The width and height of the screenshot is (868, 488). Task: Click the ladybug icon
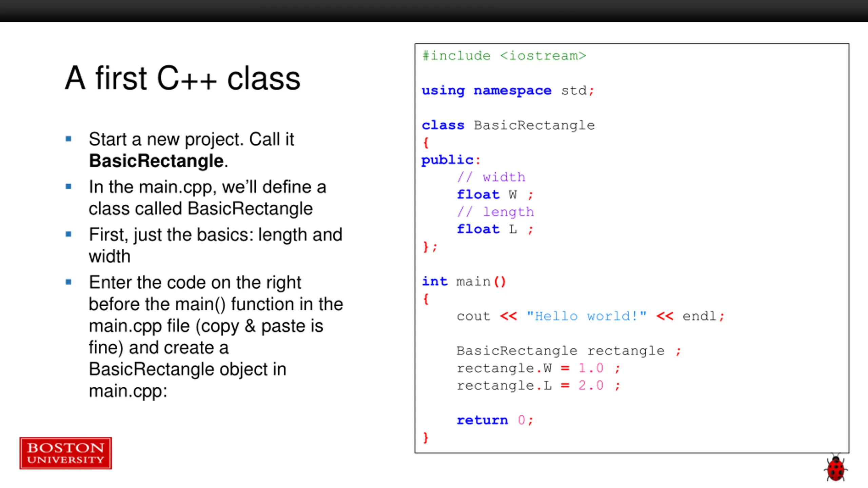(835, 468)
